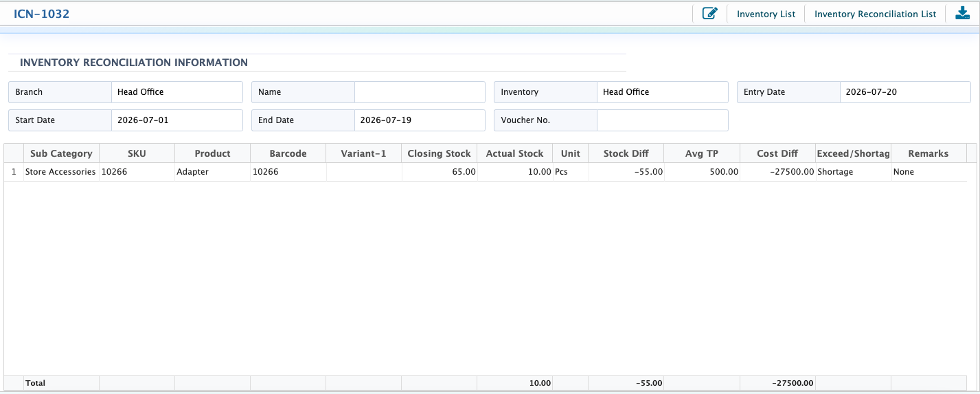Click the Start Date value 2026-07-01

tap(143, 120)
